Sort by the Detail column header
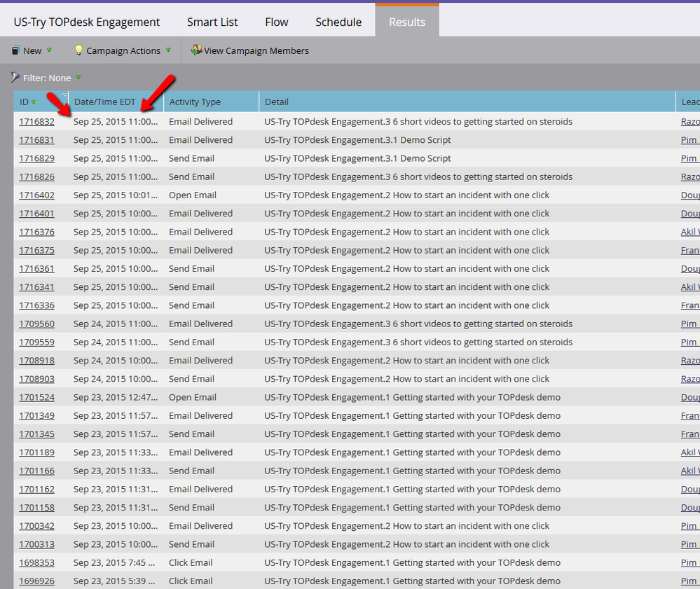Viewport: 700px width, 589px height. click(276, 102)
